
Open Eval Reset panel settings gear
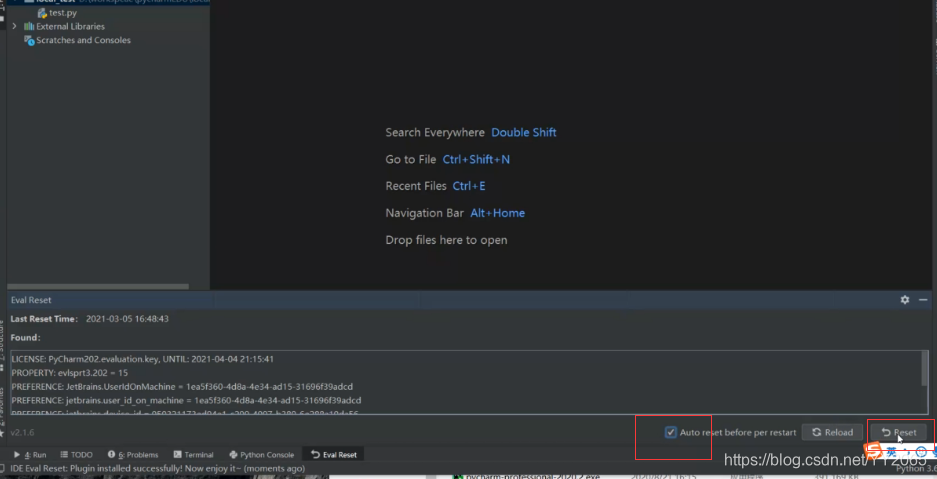click(x=905, y=300)
